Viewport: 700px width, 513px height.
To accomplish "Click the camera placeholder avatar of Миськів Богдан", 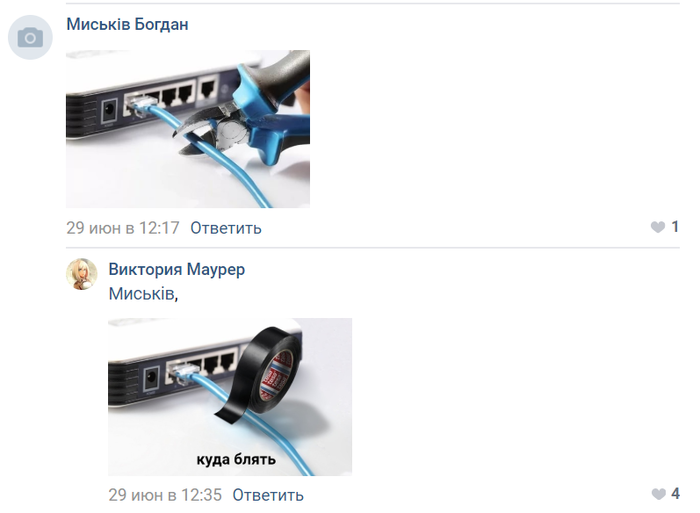I will click(30, 37).
